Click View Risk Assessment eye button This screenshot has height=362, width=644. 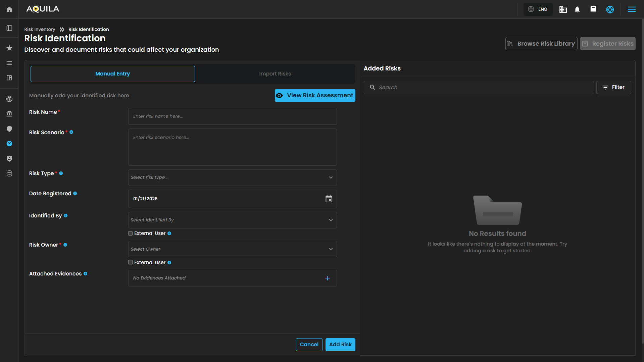click(315, 95)
